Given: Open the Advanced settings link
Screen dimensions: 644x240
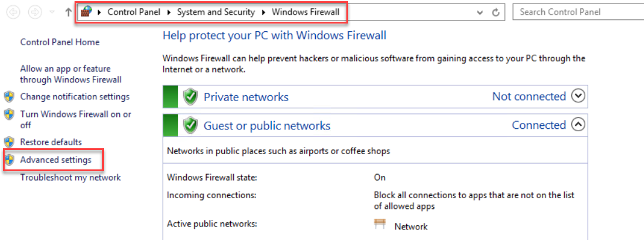Looking at the screenshot, I should click(x=56, y=160).
